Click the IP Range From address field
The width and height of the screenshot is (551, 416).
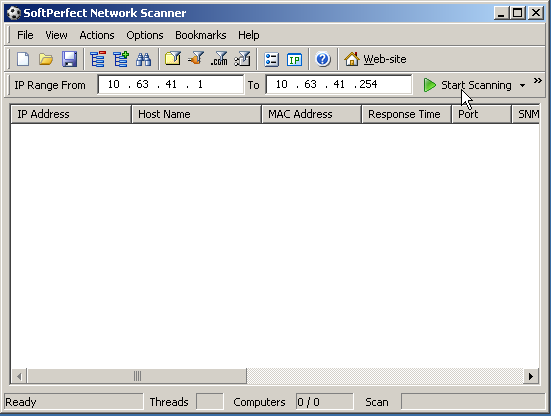tap(170, 84)
